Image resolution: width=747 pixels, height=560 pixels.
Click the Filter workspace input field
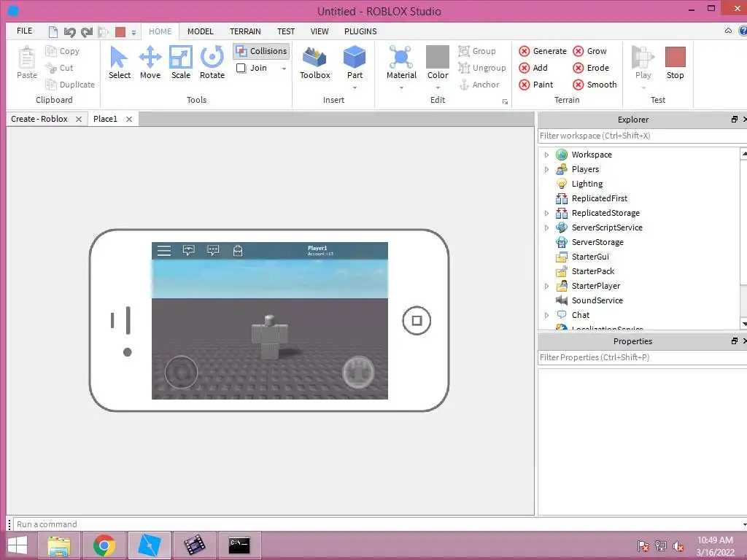642,136
